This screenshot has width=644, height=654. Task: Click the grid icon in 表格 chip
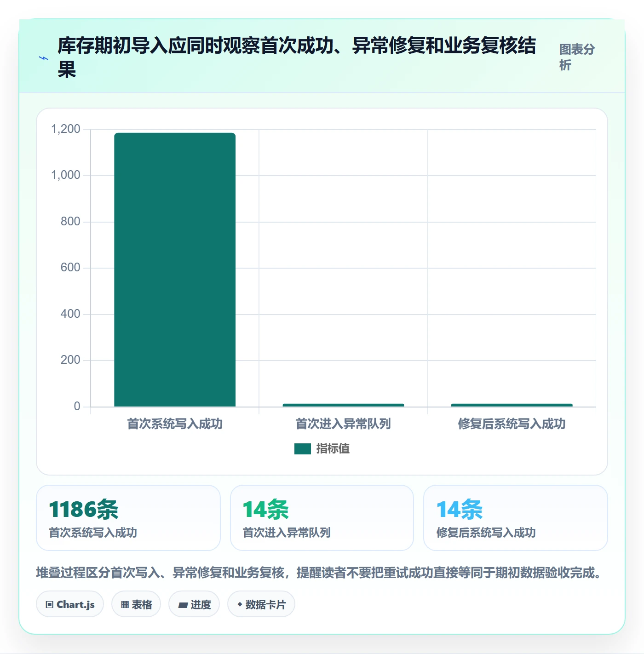(x=125, y=605)
